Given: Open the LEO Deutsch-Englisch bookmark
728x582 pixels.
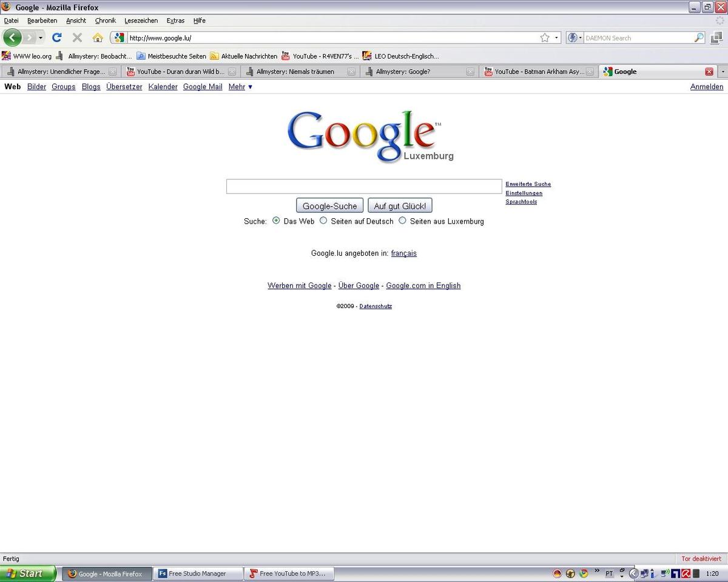Looking at the screenshot, I should coord(400,56).
